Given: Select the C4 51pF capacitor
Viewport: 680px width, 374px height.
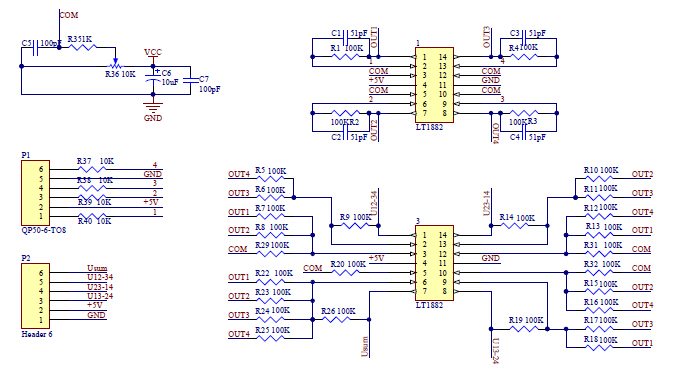Looking at the screenshot, I should (524, 132).
